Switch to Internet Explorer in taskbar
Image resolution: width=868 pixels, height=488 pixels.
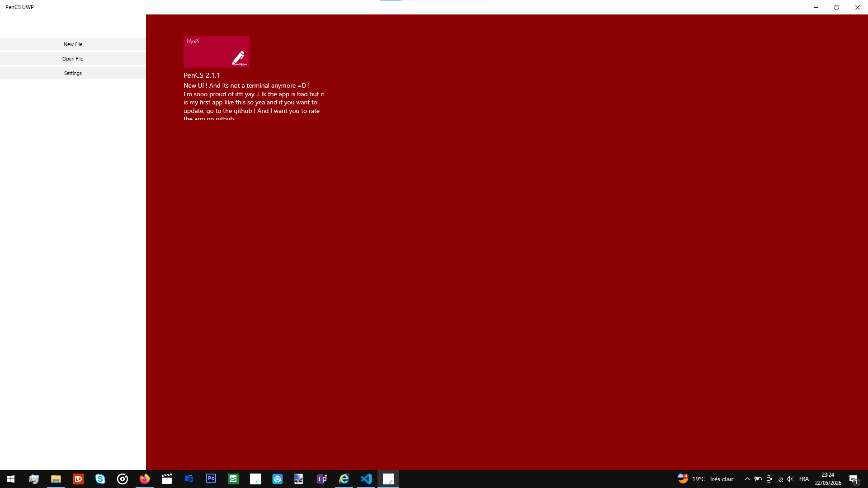[344, 479]
